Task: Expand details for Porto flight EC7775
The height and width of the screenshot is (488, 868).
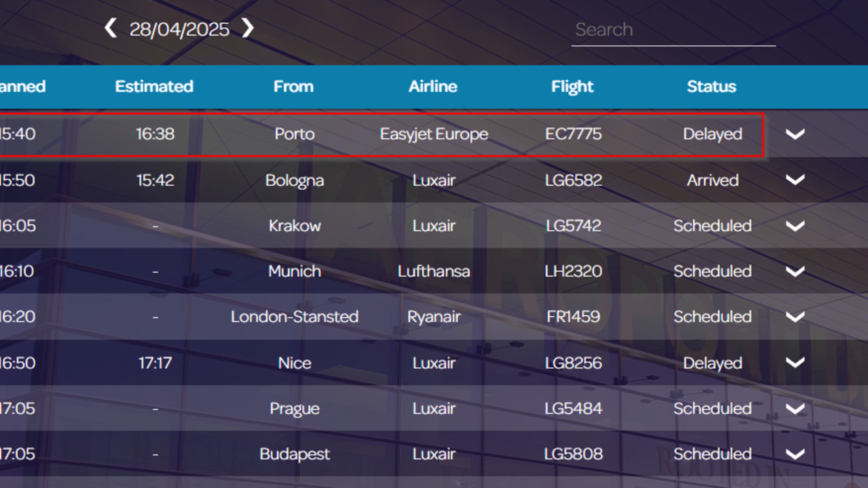Action: (795, 134)
